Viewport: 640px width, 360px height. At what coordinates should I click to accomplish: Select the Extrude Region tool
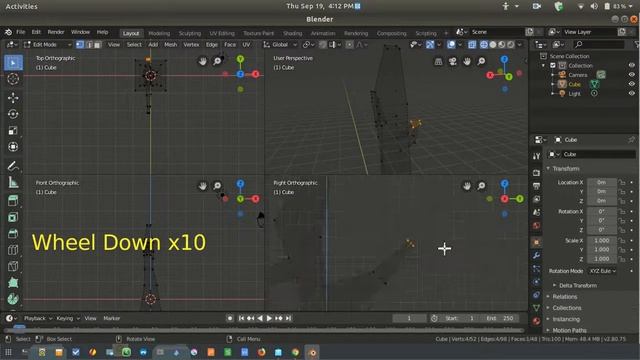pos(13,200)
